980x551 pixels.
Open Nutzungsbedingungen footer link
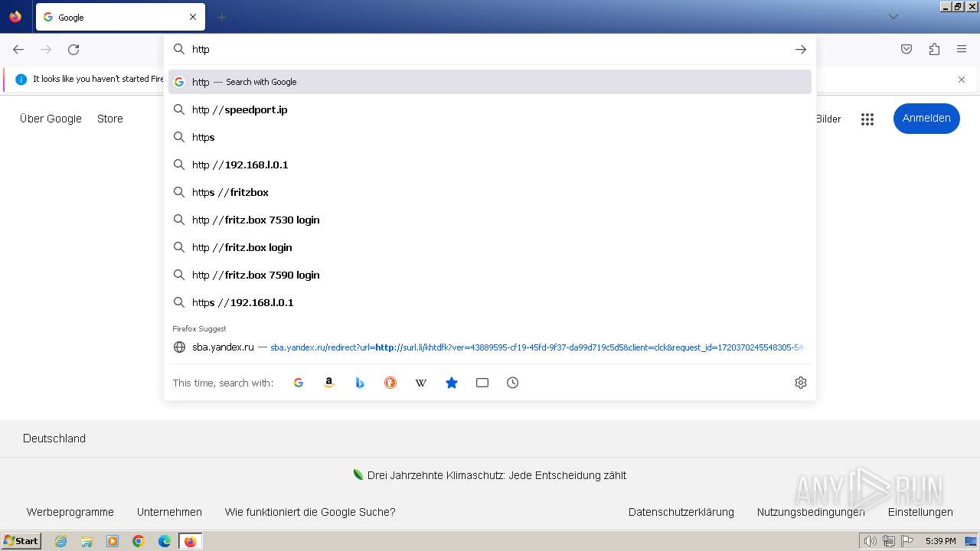pyautogui.click(x=811, y=512)
